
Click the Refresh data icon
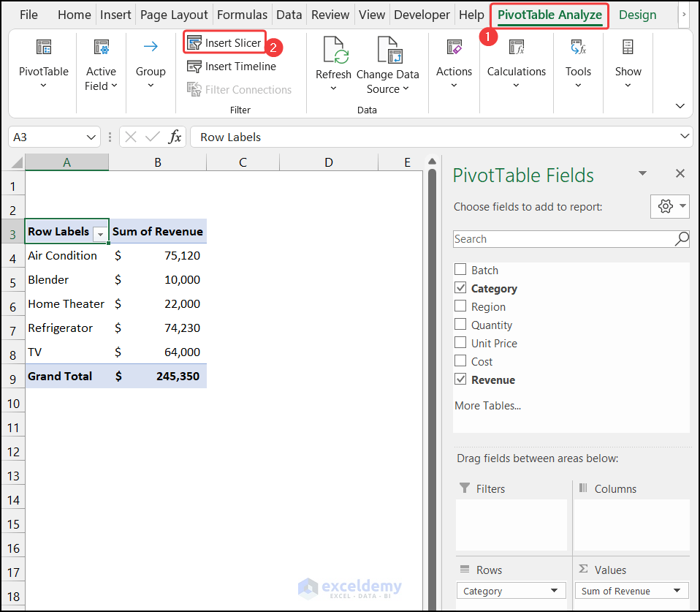[x=335, y=50]
